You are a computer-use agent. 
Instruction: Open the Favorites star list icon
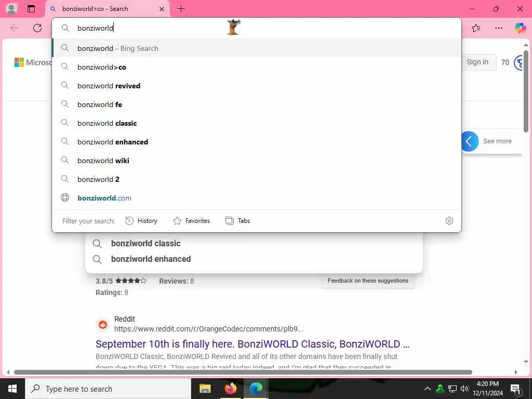[x=476, y=28]
